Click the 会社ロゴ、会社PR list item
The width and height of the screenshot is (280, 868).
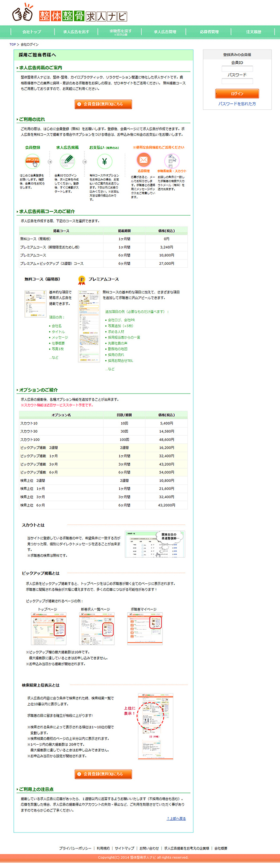click(121, 320)
